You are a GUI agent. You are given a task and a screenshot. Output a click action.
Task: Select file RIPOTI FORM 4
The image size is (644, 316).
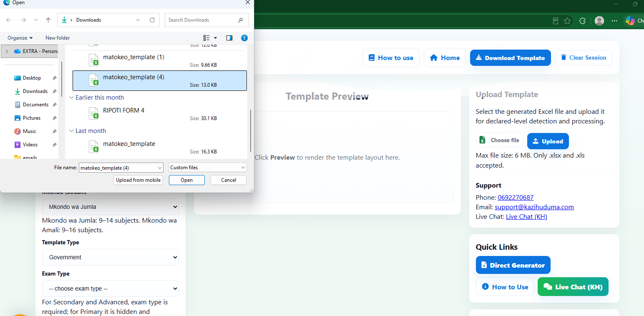[x=160, y=114]
